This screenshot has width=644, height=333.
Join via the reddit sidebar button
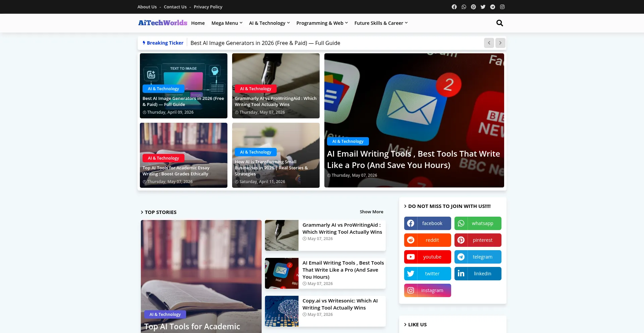(x=428, y=240)
